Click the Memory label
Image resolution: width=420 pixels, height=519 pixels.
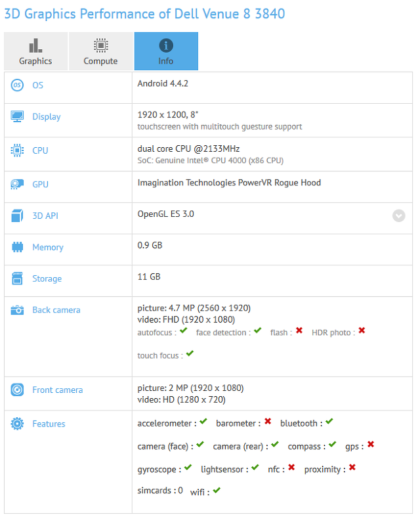pyautogui.click(x=48, y=247)
